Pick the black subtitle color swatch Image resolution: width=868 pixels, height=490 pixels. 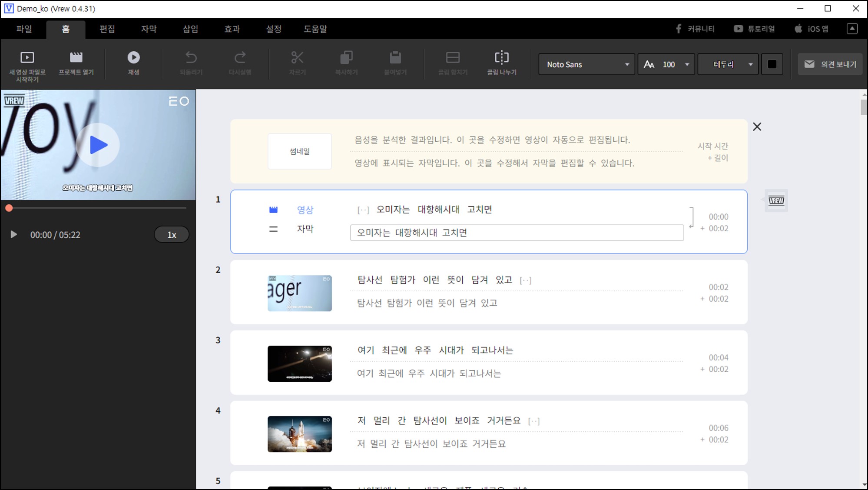(772, 64)
